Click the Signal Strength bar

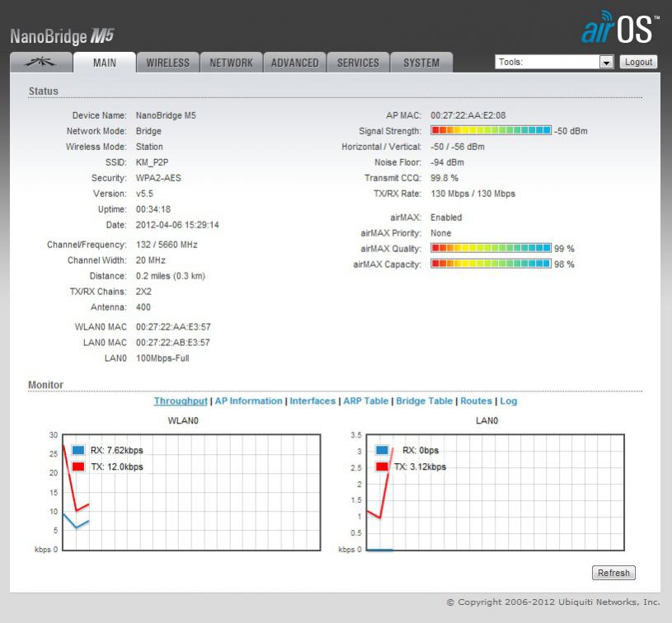[x=491, y=130]
